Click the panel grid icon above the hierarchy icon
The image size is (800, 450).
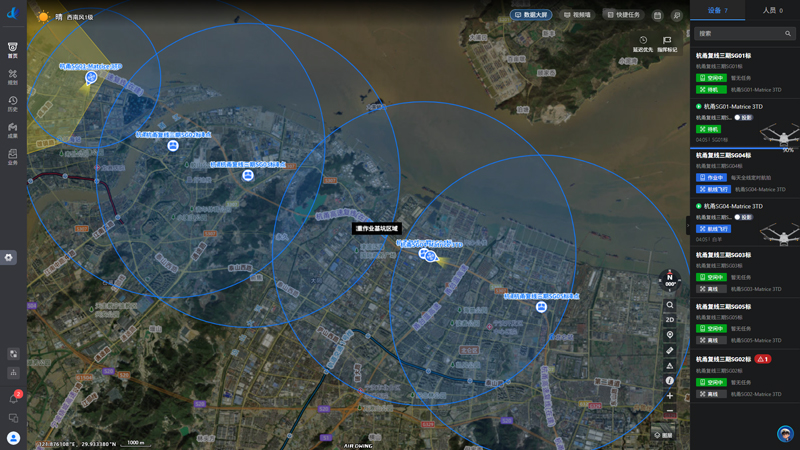(x=13, y=353)
